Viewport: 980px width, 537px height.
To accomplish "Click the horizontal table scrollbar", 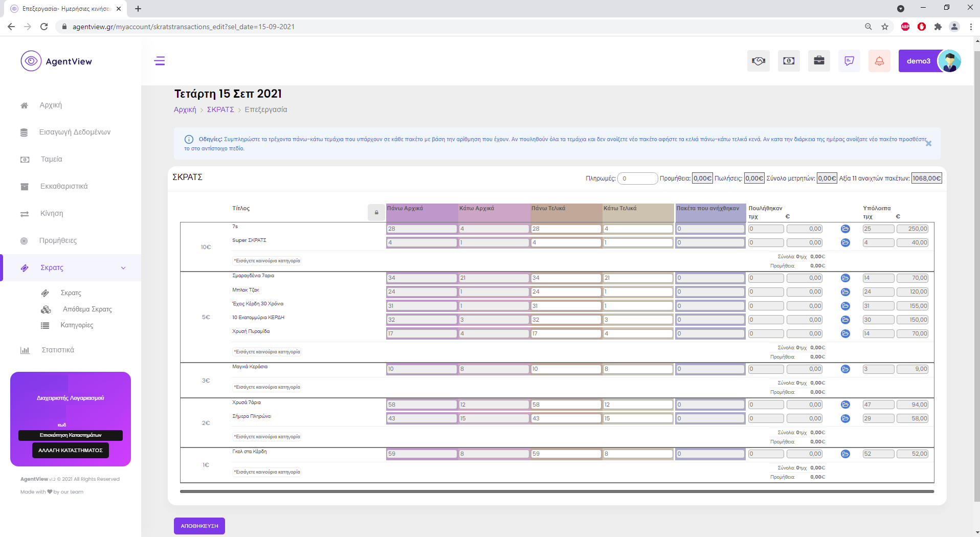I will coord(556,491).
